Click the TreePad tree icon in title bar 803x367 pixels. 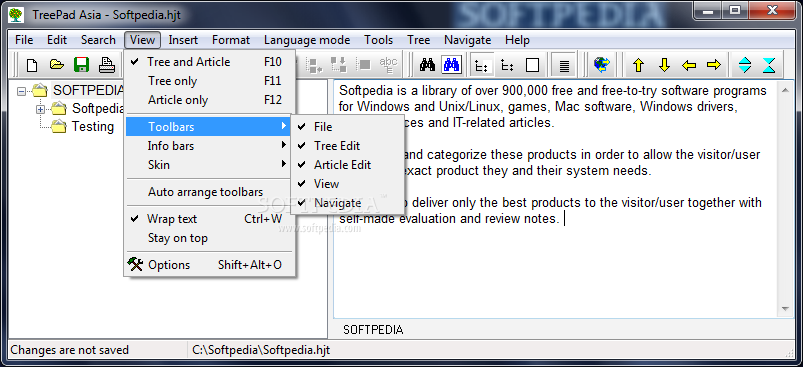click(16, 14)
